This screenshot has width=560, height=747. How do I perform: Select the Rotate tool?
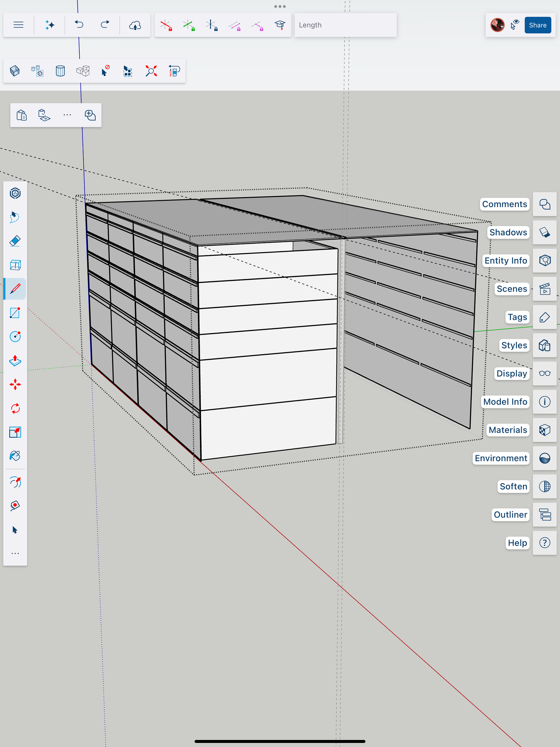pyautogui.click(x=15, y=408)
